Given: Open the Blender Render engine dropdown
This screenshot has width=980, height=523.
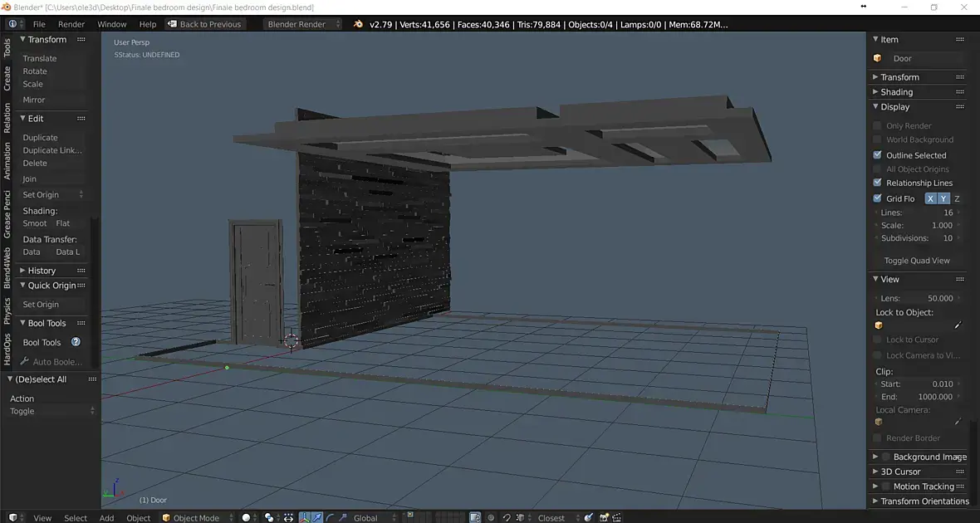Looking at the screenshot, I should tap(302, 24).
